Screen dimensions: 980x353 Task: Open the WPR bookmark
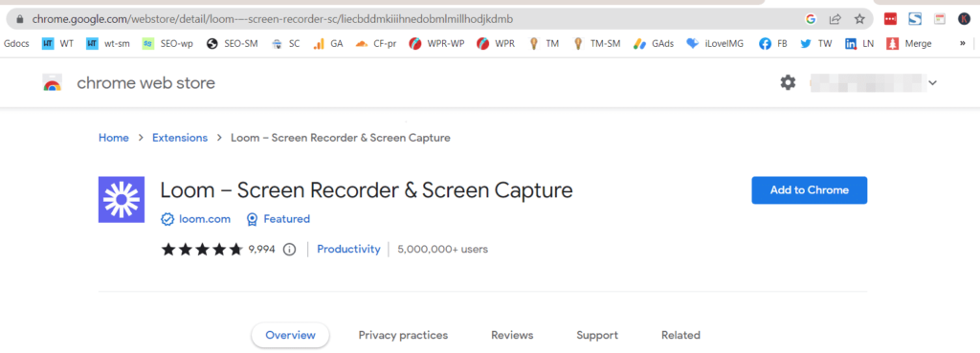click(x=496, y=44)
